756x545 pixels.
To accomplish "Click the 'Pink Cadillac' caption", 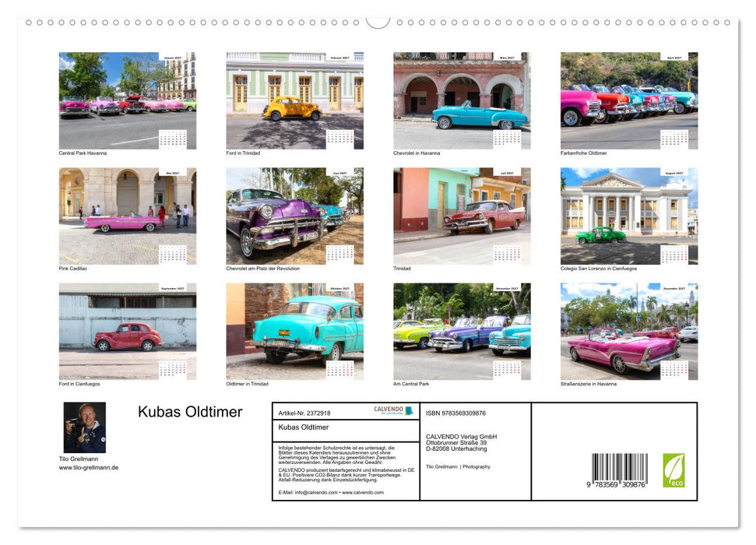I will 73,269.
